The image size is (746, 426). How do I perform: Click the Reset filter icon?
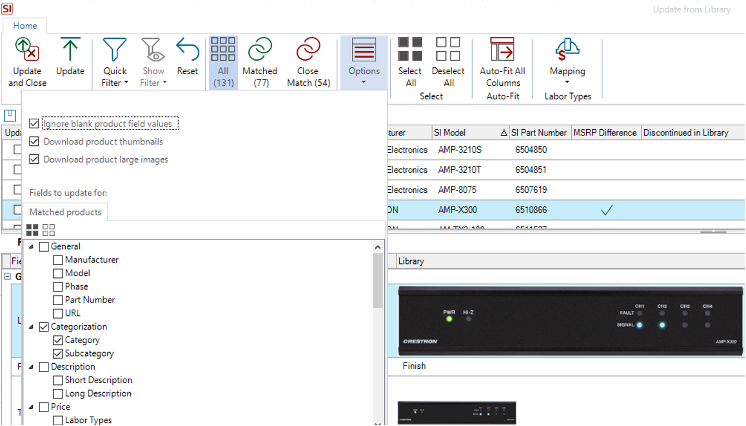(x=187, y=50)
